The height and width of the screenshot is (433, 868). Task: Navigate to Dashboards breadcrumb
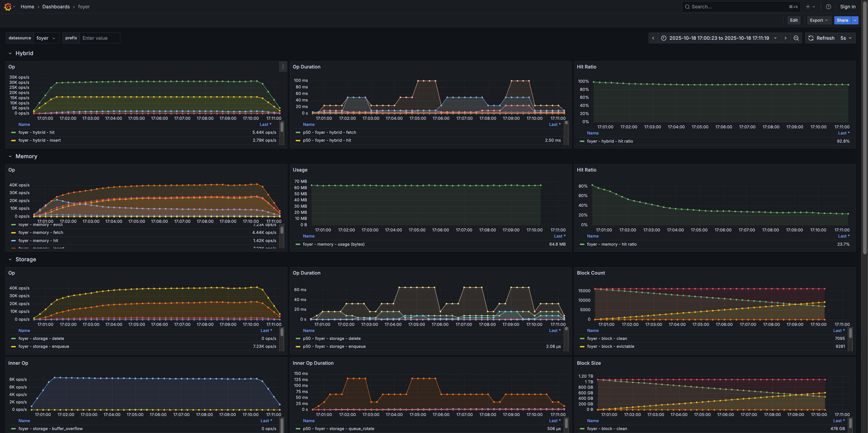click(x=56, y=7)
